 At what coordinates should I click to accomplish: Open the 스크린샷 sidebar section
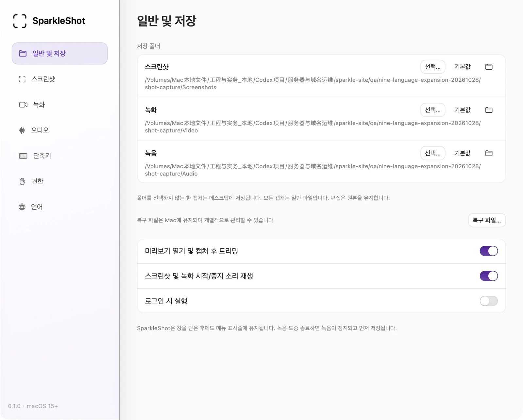(x=59, y=79)
